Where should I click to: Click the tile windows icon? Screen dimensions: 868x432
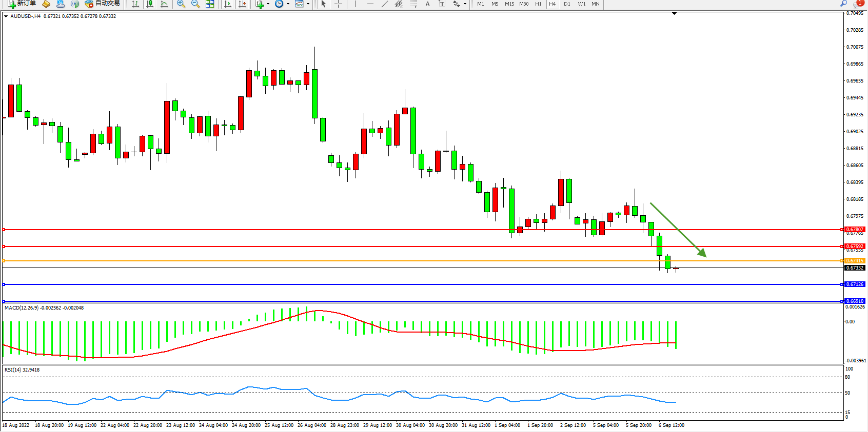click(210, 4)
